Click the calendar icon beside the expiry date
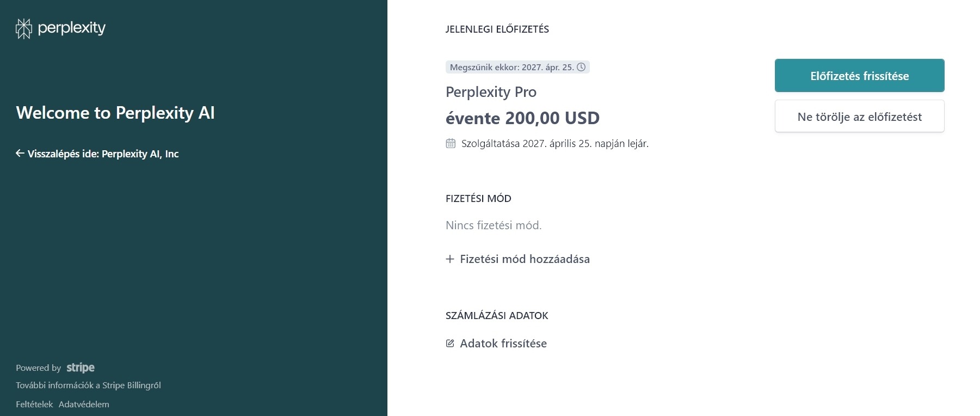Viewport: 980px width, 416px height. [x=451, y=143]
